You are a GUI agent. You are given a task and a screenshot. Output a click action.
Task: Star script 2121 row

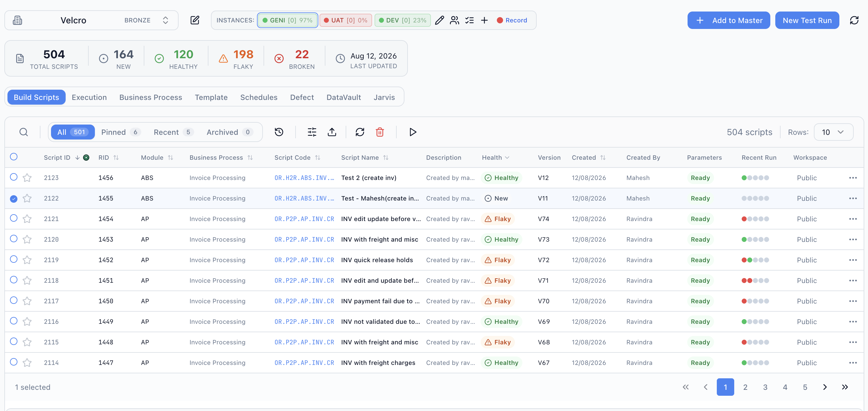pyautogui.click(x=27, y=219)
